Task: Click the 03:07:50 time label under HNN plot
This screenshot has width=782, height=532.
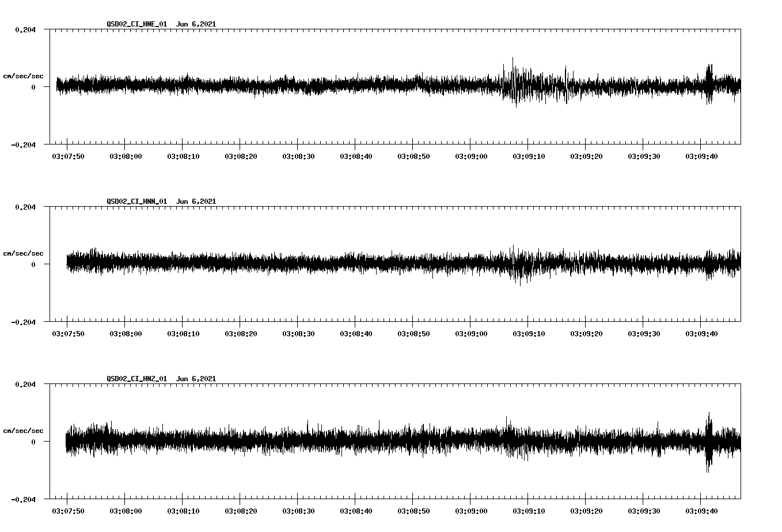Action: click(68, 333)
